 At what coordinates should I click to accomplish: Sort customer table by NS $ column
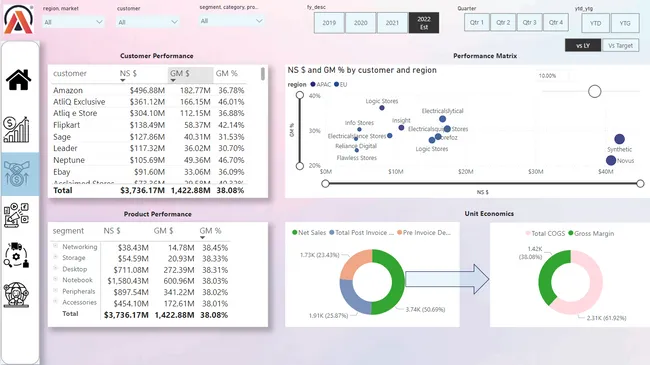click(x=128, y=73)
